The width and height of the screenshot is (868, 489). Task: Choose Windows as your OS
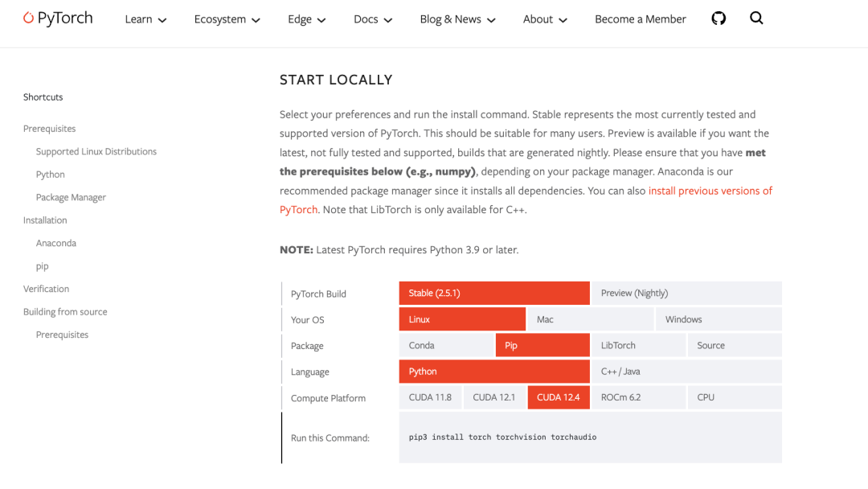pos(718,319)
